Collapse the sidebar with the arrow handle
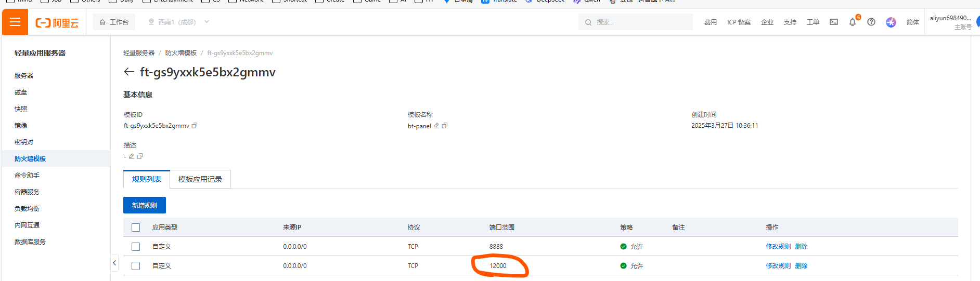 pos(114,263)
